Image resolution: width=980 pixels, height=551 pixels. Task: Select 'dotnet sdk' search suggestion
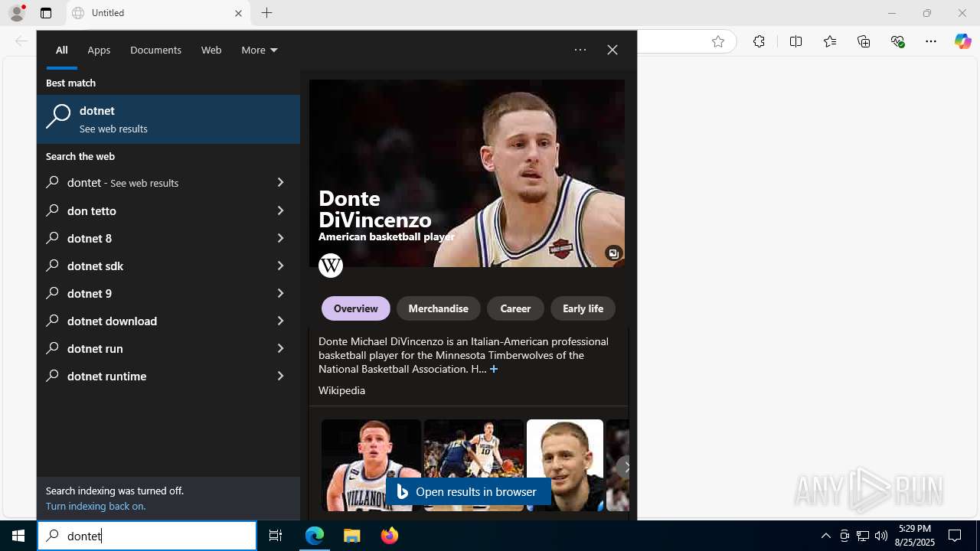coord(168,266)
